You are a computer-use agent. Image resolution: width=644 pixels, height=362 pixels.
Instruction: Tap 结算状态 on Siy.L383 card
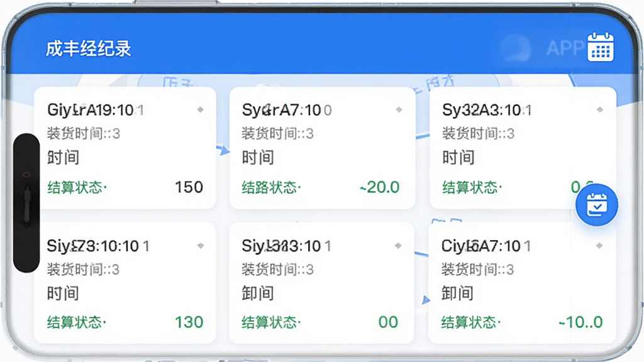[271, 322]
